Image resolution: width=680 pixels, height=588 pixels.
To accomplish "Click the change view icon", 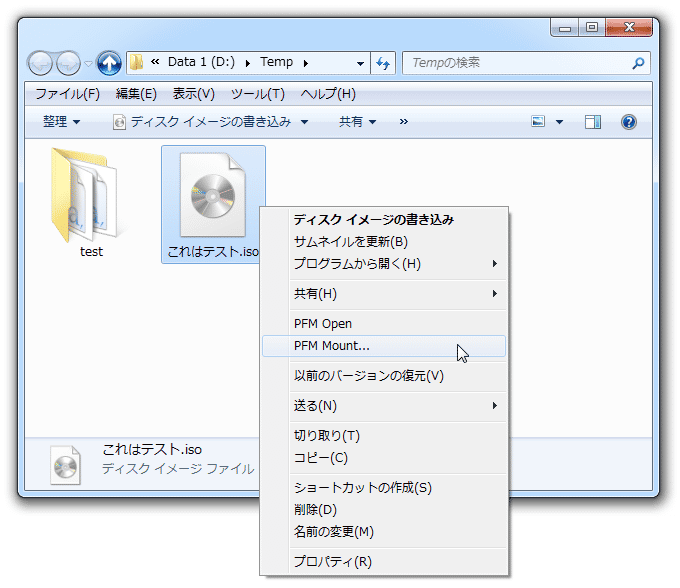I will point(538,121).
